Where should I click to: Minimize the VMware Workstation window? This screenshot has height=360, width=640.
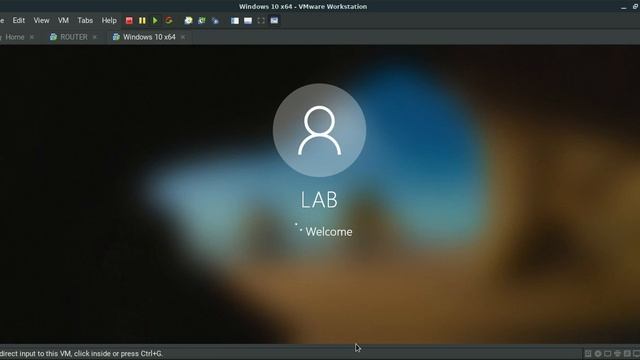point(623,7)
